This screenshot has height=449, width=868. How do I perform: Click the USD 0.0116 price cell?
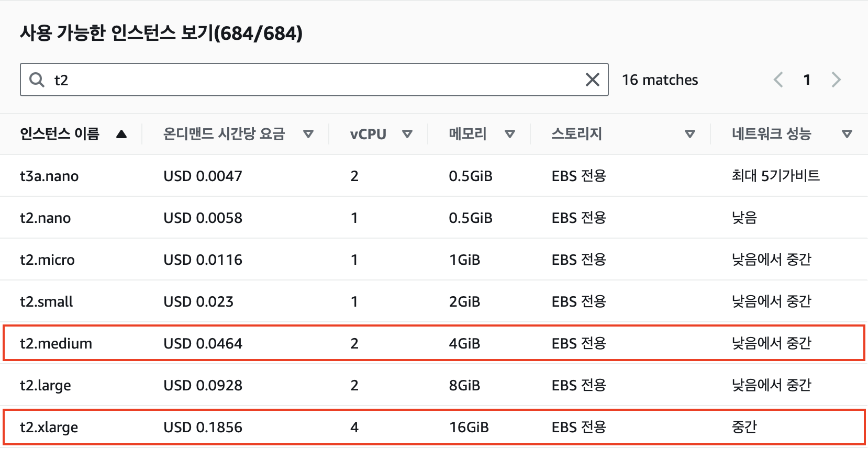(x=203, y=260)
